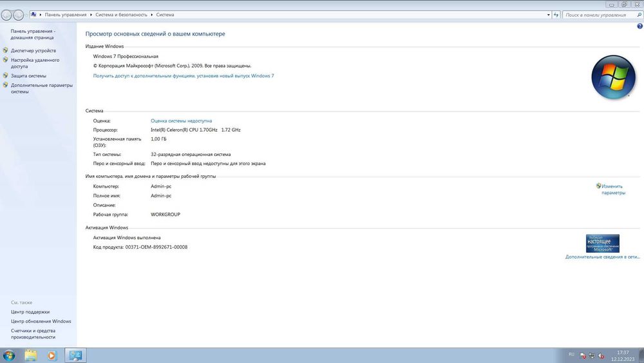The image size is (644, 363).
Task: Select product ID text 00371-OEM-8992671-00008
Action: pyautogui.click(x=156, y=247)
